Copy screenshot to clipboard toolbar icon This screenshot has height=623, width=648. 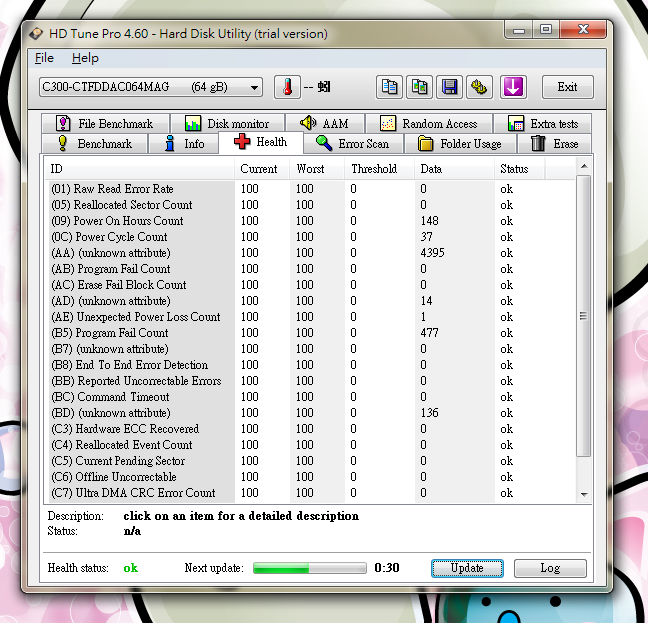[419, 87]
